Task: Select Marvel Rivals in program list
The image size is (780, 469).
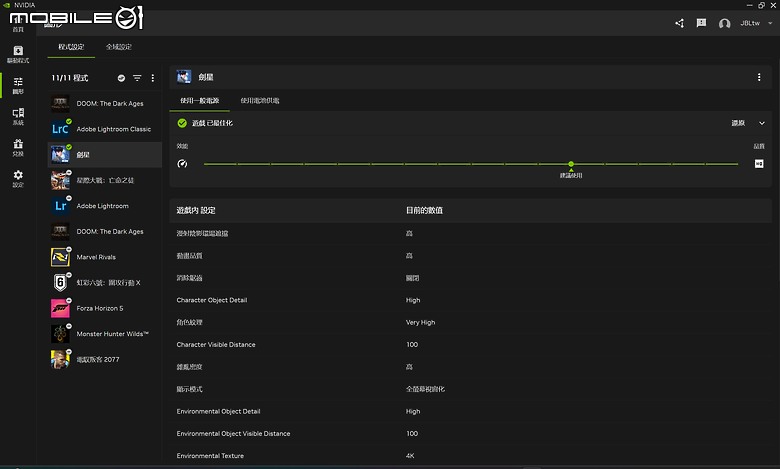Action: tap(104, 257)
